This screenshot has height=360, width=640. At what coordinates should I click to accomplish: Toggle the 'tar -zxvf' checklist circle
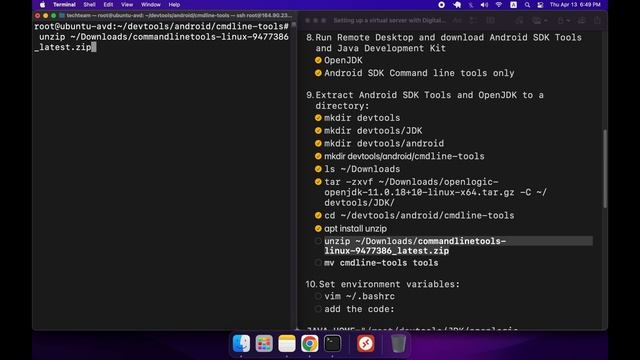coord(318,182)
